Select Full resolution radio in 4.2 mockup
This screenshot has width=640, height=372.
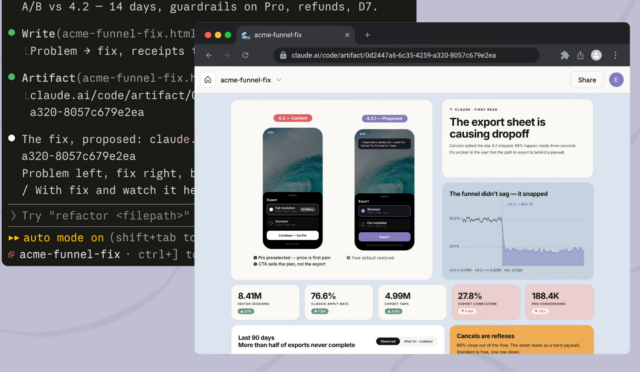[271, 209]
